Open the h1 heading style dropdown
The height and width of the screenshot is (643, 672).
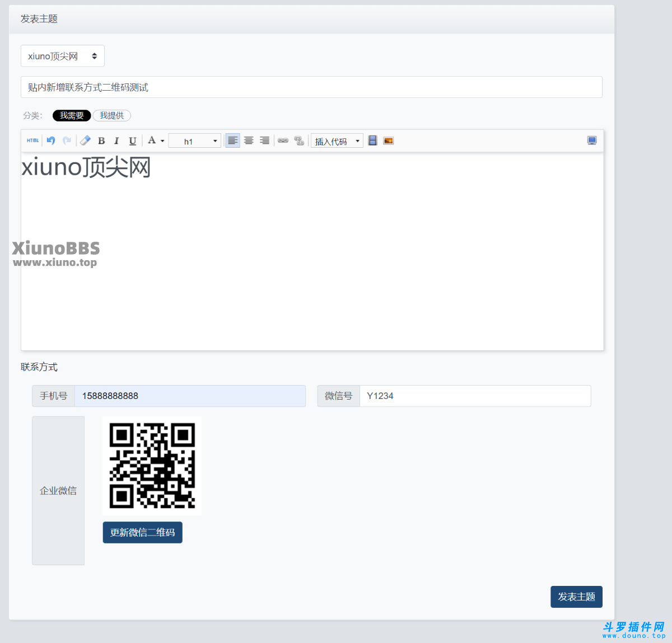pos(194,141)
